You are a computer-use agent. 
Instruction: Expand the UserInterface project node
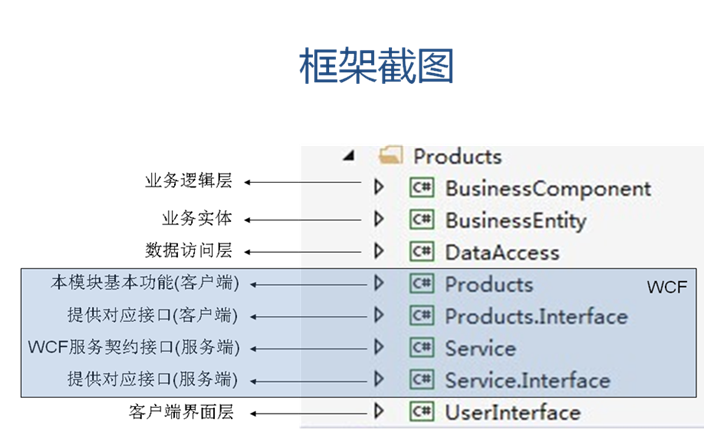(x=379, y=411)
